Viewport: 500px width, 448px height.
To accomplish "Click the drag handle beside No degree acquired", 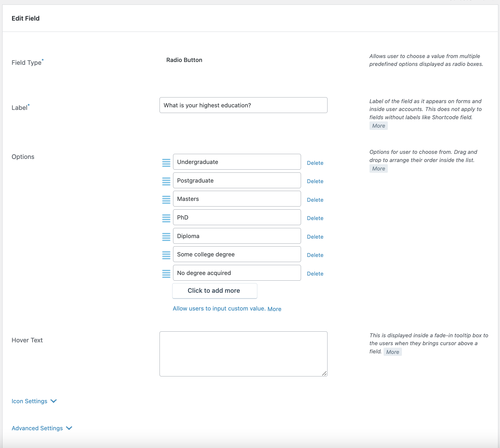I will click(166, 274).
